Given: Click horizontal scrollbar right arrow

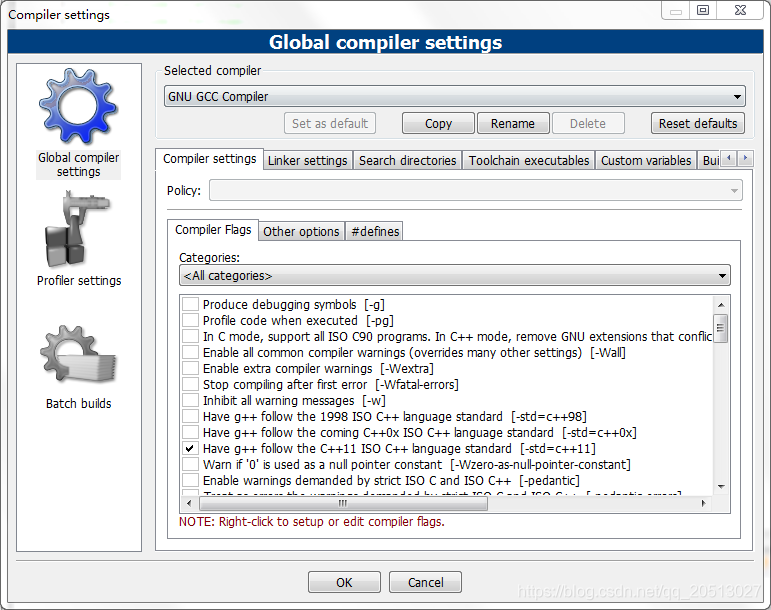Looking at the screenshot, I should tap(704, 503).
